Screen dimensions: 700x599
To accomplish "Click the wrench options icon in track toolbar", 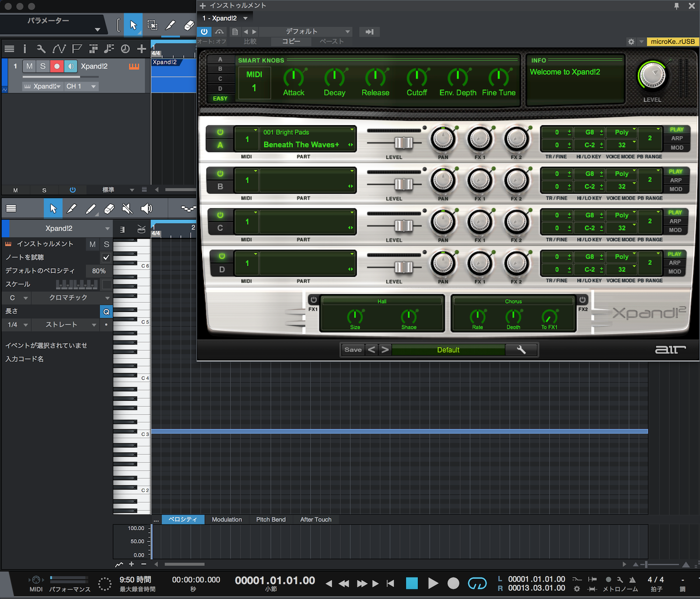I will (41, 49).
